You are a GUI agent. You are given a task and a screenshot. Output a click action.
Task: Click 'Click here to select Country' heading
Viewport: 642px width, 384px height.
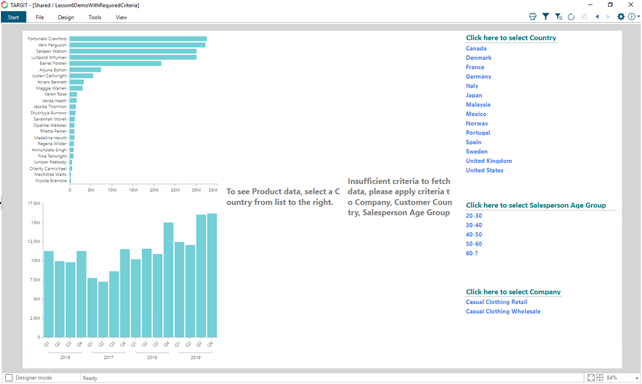click(511, 38)
